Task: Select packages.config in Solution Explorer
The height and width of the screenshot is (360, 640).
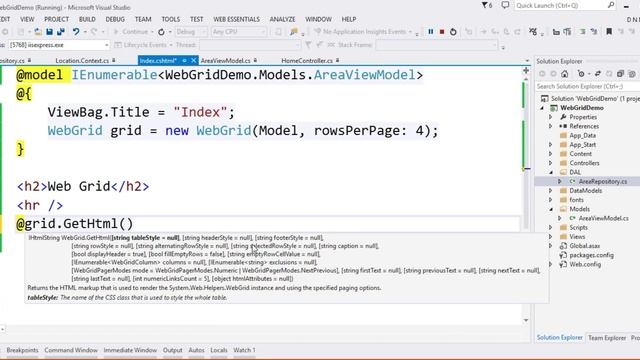Action: (591, 255)
